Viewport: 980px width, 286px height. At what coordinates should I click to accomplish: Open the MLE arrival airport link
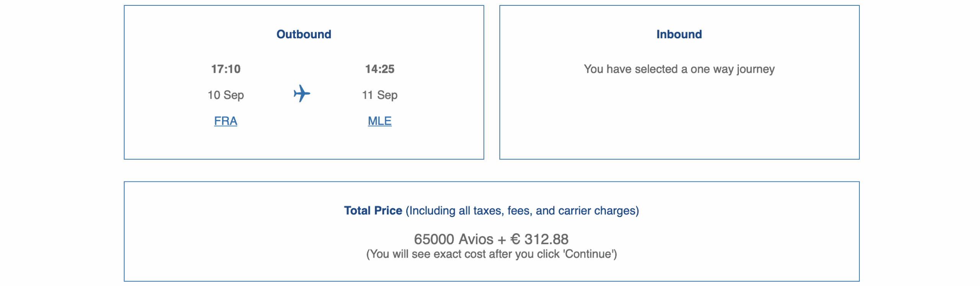[379, 121]
